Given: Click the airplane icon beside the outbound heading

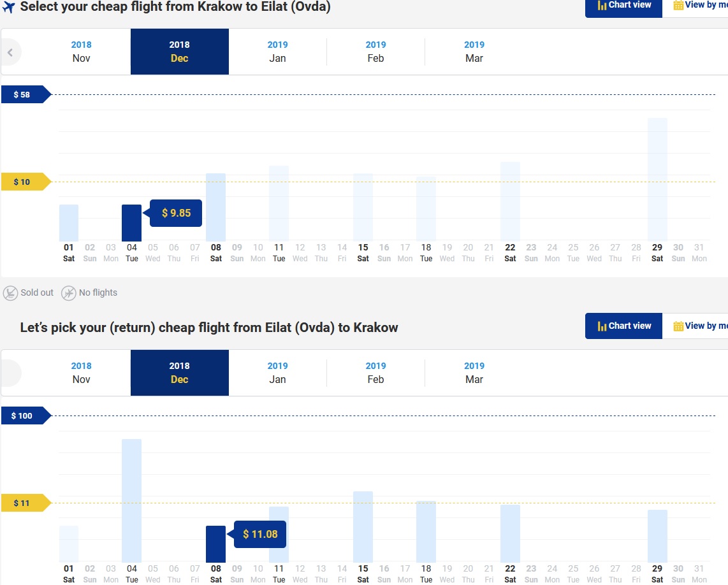Looking at the screenshot, I should (x=9, y=7).
